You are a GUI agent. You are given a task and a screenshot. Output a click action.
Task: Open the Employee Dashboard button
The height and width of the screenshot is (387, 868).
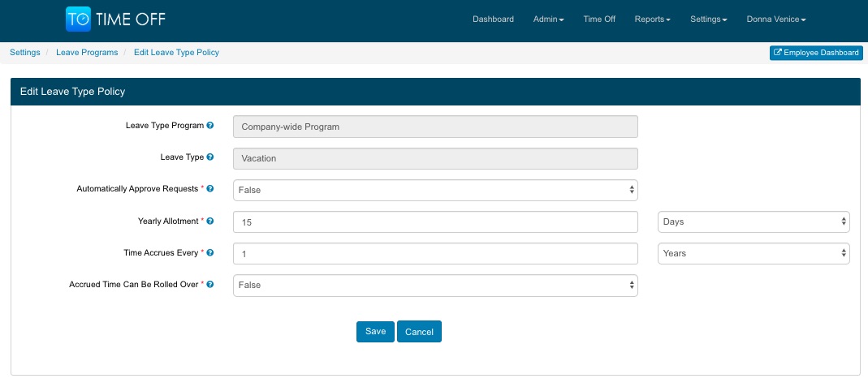click(x=815, y=53)
